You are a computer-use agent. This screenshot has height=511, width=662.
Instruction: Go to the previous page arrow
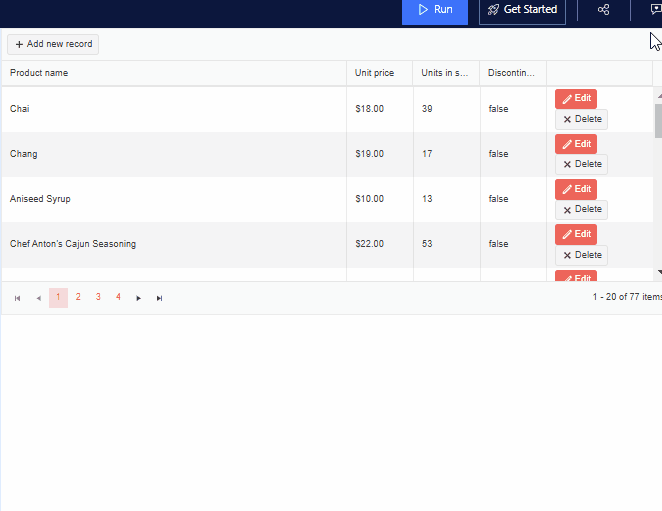(x=38, y=298)
